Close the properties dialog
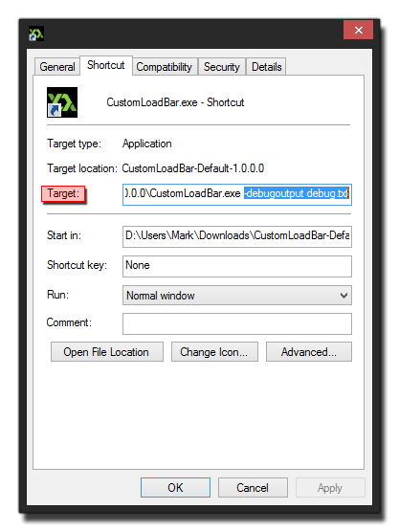 click(x=358, y=30)
